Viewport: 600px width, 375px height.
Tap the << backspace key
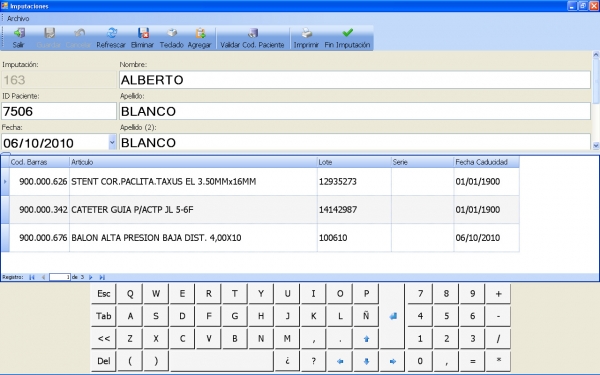pos(104,339)
